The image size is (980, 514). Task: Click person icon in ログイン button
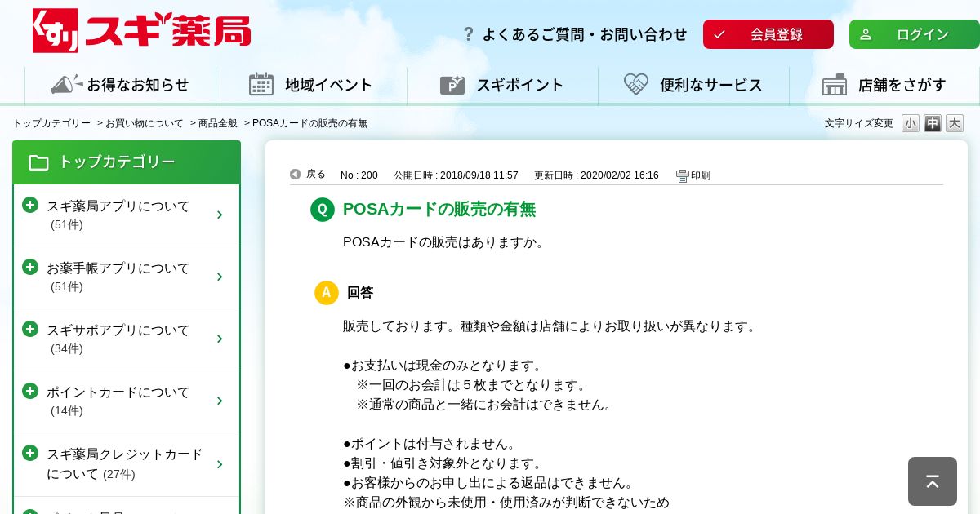pos(866,34)
